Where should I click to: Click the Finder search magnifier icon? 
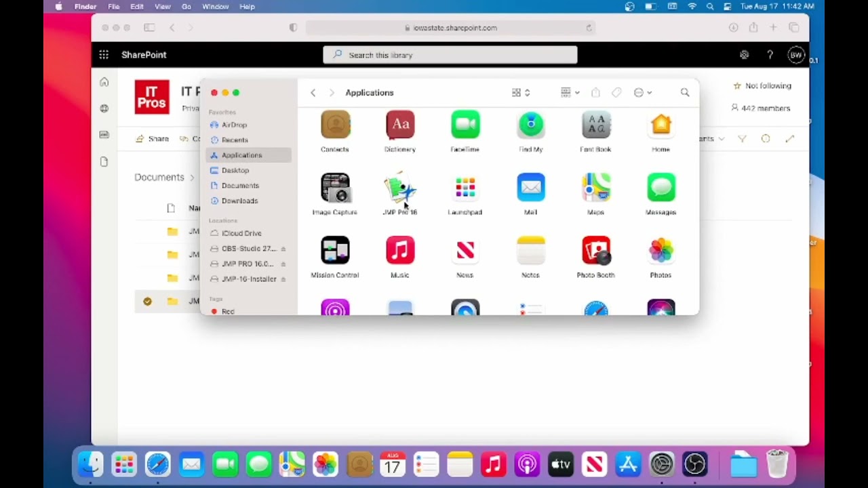click(x=685, y=93)
